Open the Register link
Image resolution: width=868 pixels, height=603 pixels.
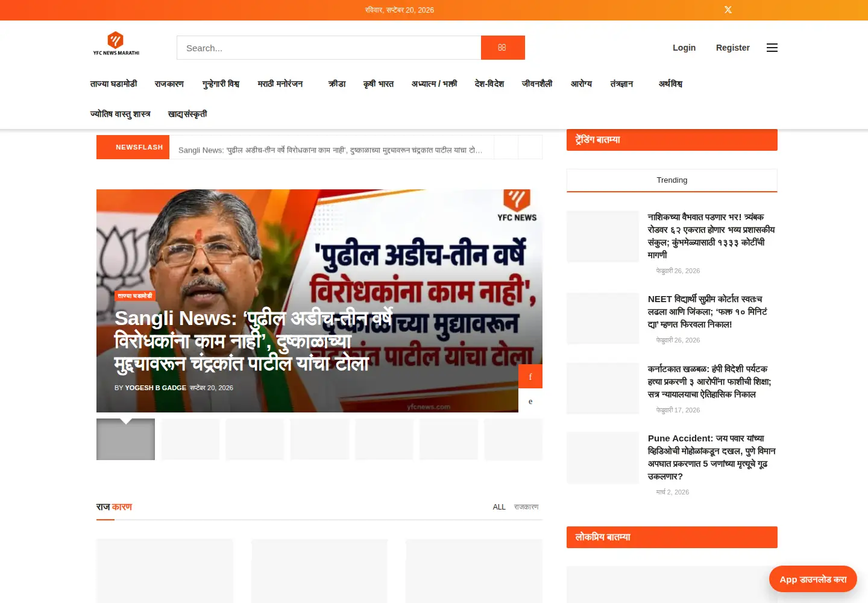click(x=733, y=48)
